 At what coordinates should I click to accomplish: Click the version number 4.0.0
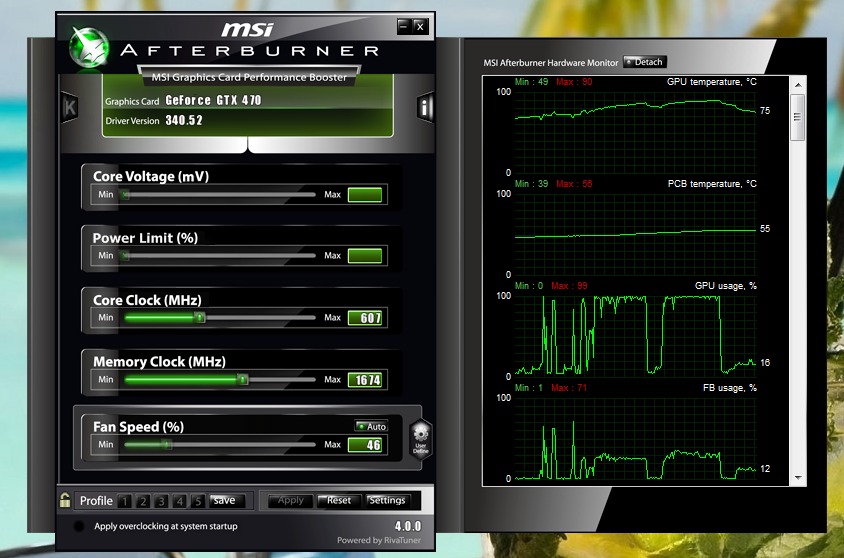tap(408, 526)
